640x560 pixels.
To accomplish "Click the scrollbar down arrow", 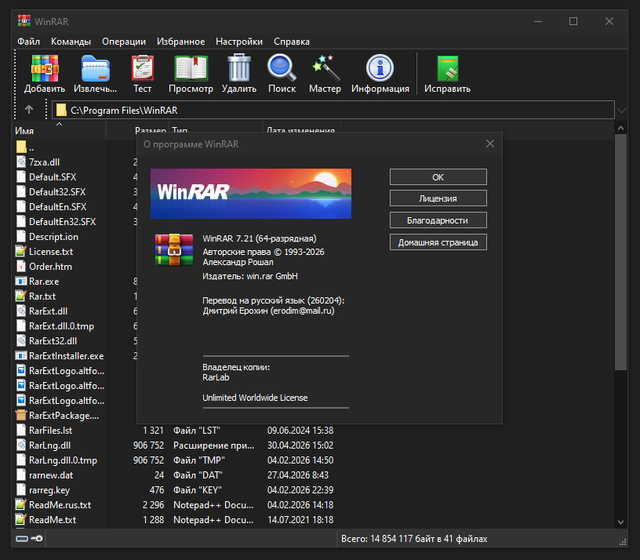I will click(621, 522).
